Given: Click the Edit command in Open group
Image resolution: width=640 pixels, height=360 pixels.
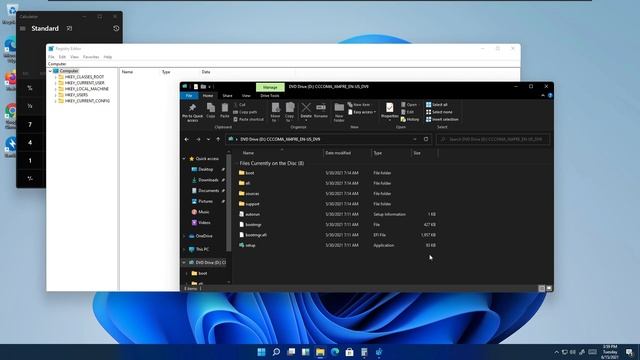Looking at the screenshot, I should [x=407, y=112].
